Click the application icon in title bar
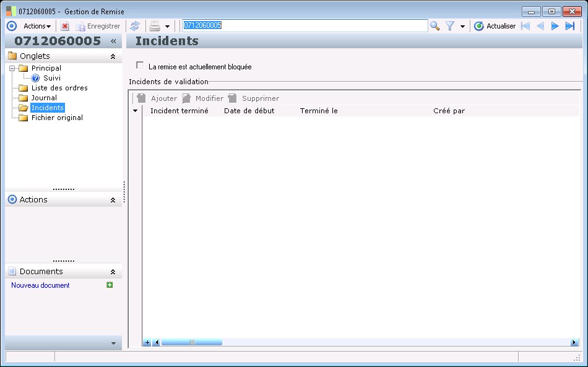The image size is (588, 367). pyautogui.click(x=11, y=11)
